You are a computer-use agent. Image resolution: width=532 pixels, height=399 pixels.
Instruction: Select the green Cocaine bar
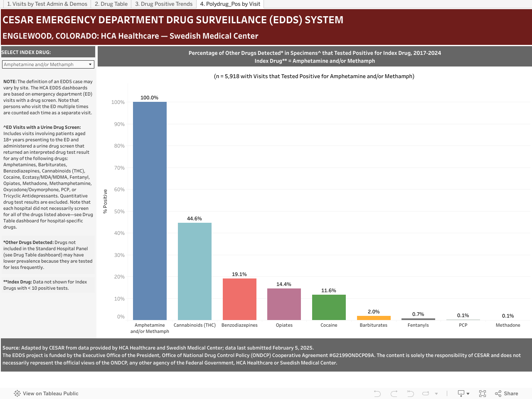329,307
